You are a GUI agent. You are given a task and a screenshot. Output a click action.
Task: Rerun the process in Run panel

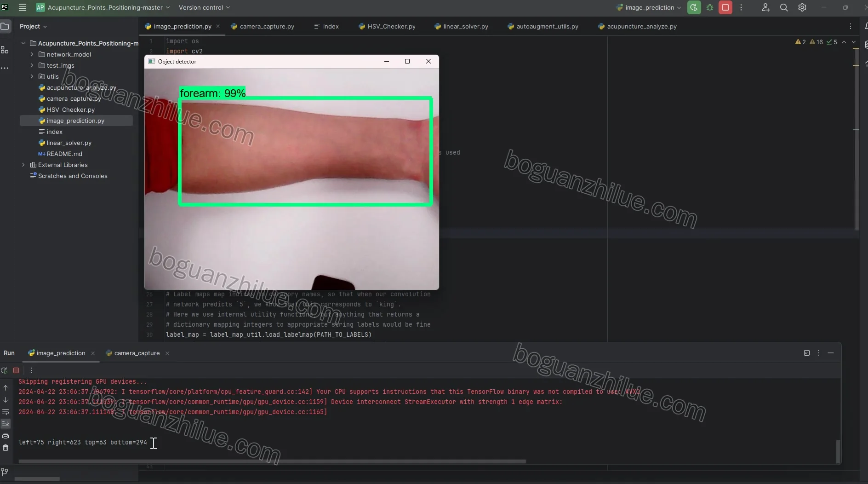(x=4, y=370)
